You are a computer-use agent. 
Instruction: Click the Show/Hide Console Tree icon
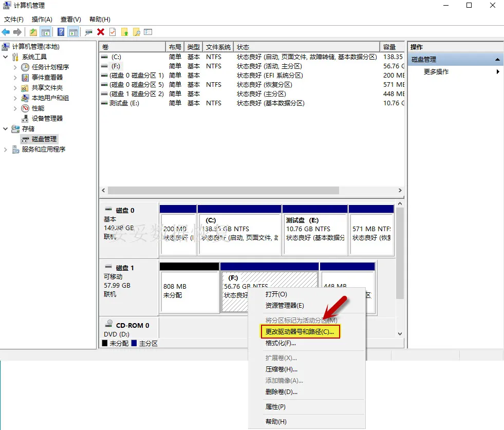point(46,32)
